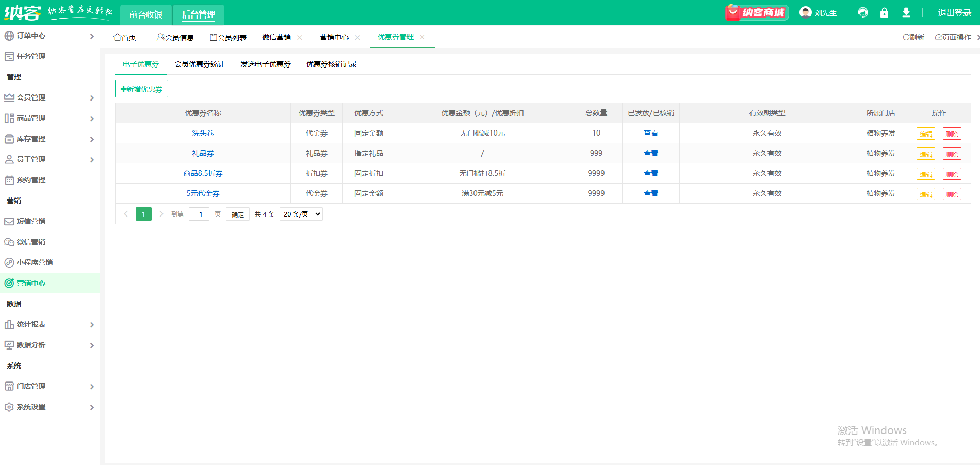Viewport: 980px width, 465px height.
Task: Open the 会员信息 tab
Action: (x=175, y=37)
